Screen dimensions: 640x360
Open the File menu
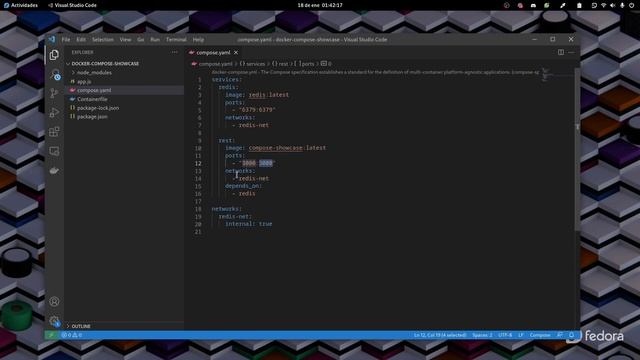click(66, 40)
